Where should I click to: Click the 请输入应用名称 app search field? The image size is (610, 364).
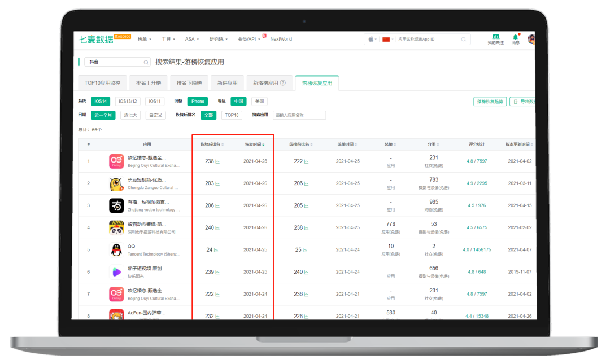coord(299,115)
